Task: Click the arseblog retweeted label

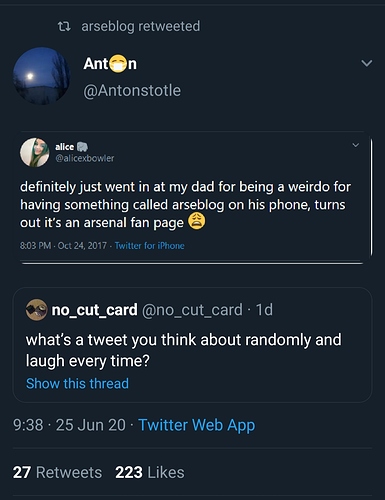Action: [141, 26]
